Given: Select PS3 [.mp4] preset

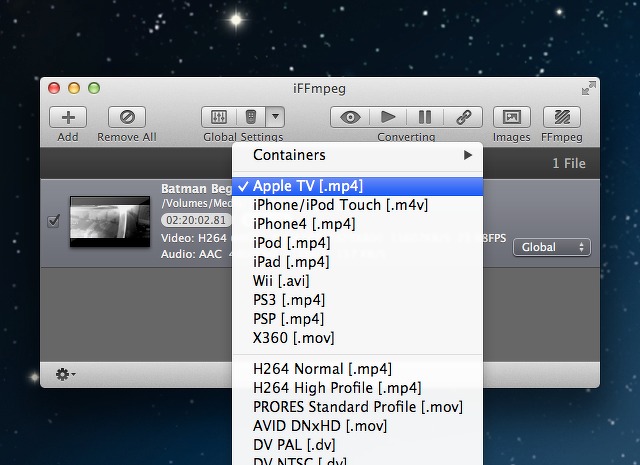Looking at the screenshot, I should 357,300.
